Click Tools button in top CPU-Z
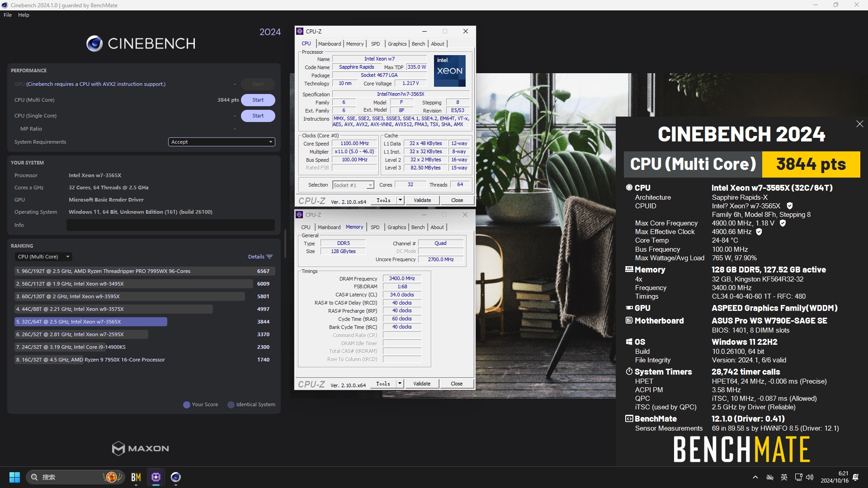The image size is (868, 488). (x=384, y=200)
